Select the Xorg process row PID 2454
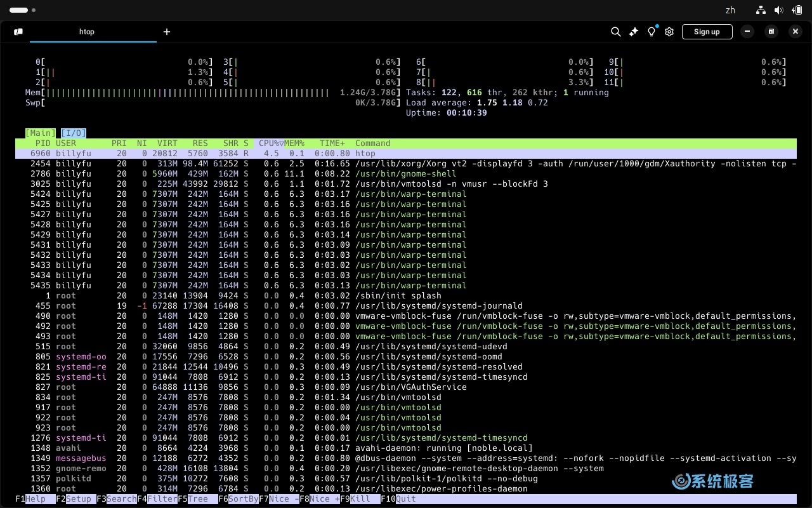Image resolution: width=812 pixels, height=508 pixels. coord(406,164)
